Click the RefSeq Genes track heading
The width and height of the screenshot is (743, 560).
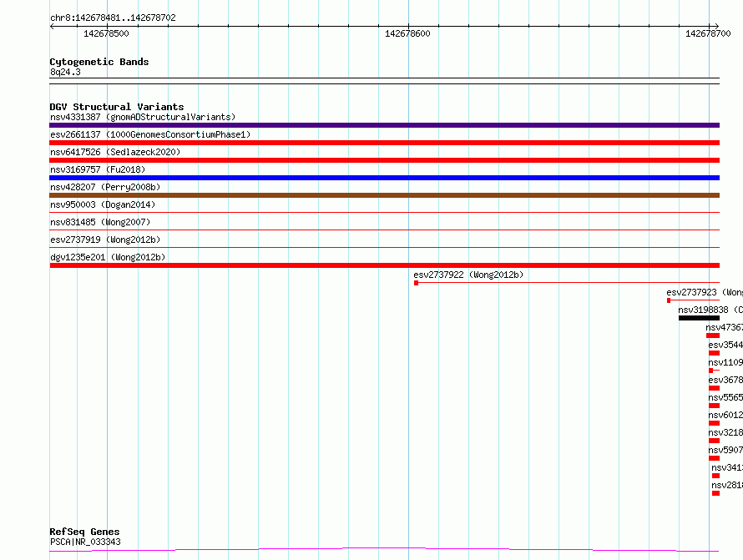point(84,532)
